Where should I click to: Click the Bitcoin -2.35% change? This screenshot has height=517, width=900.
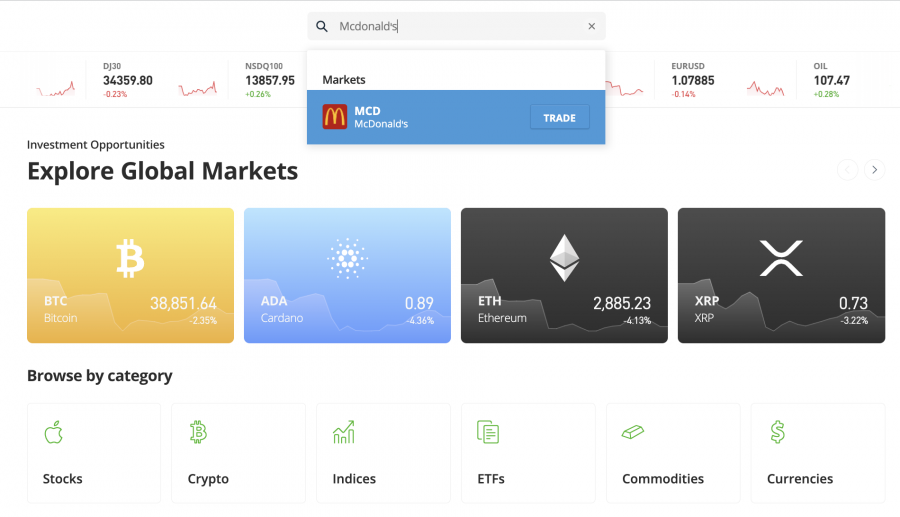(203, 321)
